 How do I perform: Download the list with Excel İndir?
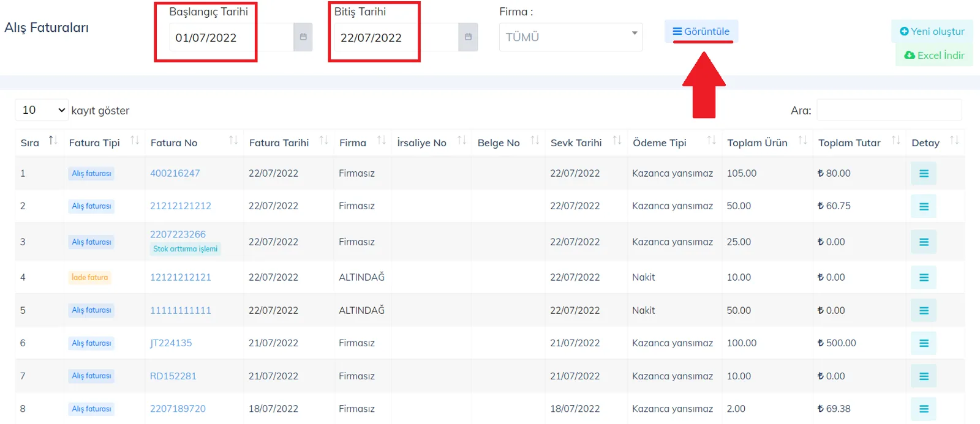934,55
